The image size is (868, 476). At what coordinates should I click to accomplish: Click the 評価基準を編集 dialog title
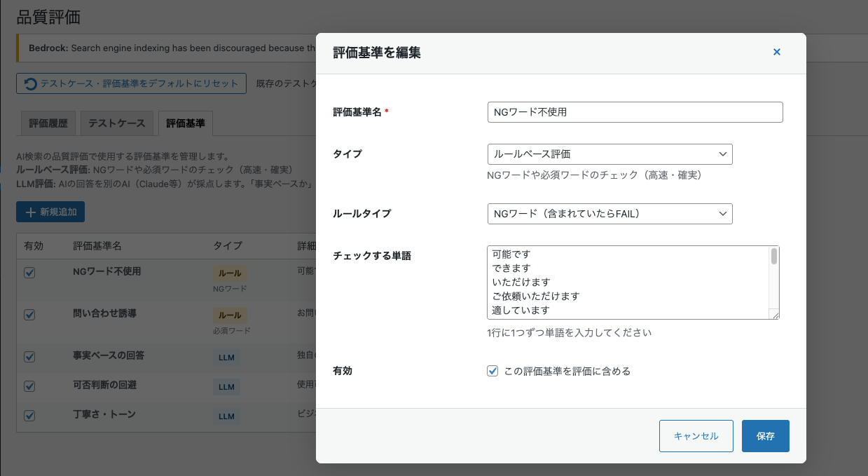click(x=377, y=53)
